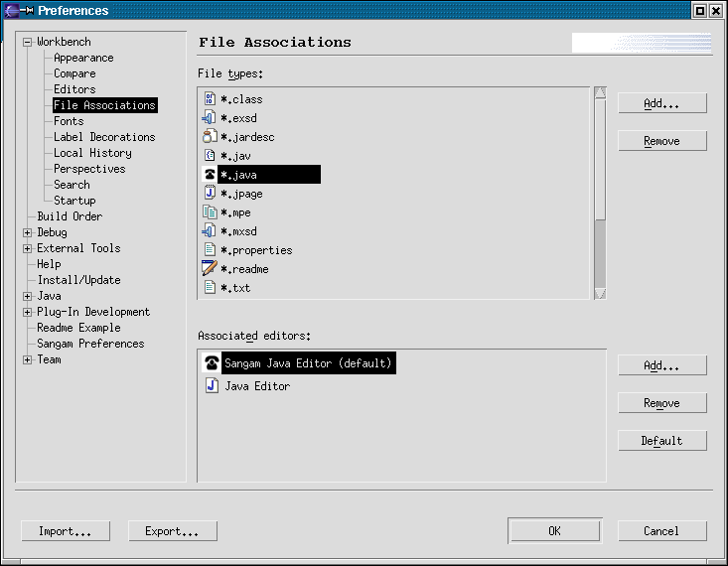The height and width of the screenshot is (566, 728).
Task: Select Label Decorations in the tree
Action: [104, 137]
